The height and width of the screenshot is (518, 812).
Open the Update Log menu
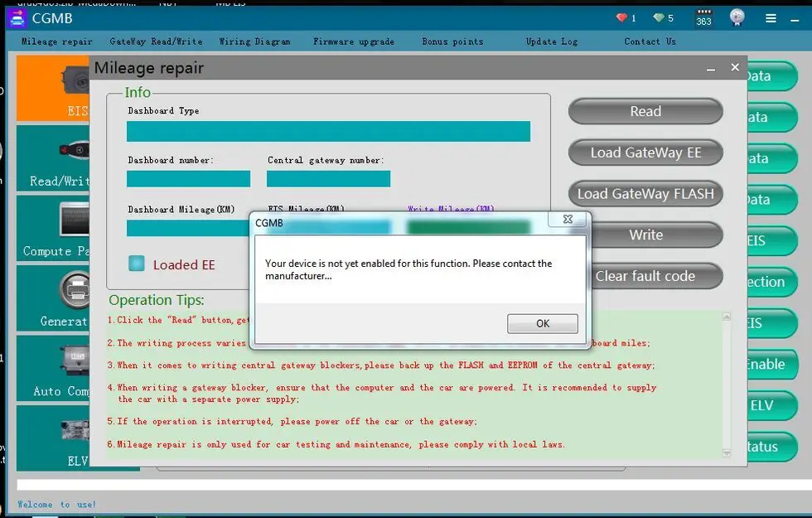pyautogui.click(x=552, y=41)
